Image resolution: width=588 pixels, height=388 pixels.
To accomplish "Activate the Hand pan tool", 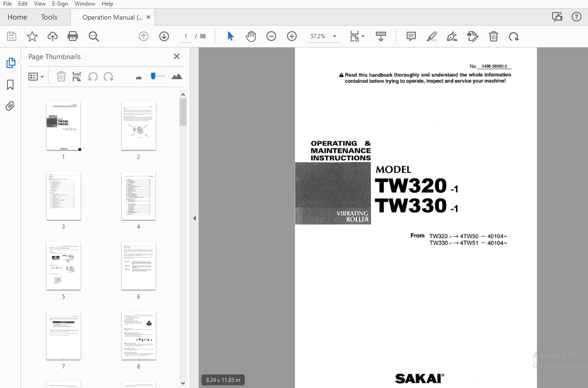I will [251, 36].
